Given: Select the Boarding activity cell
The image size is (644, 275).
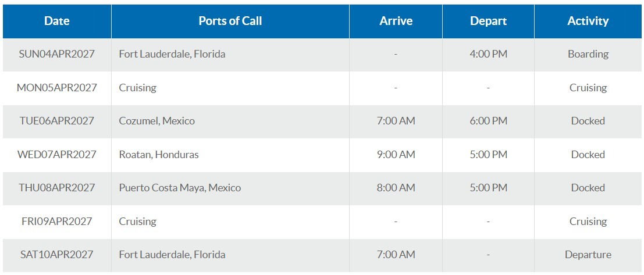Looking at the screenshot, I should [x=588, y=54].
